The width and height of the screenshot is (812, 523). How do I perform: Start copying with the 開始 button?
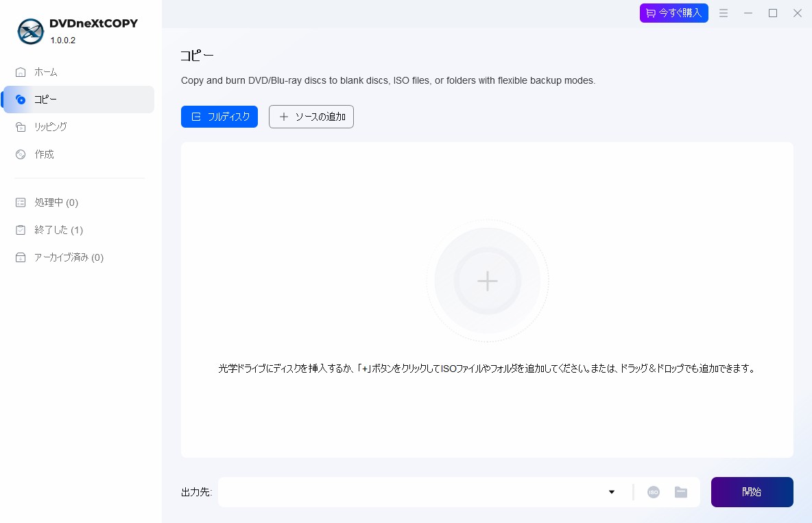(752, 492)
